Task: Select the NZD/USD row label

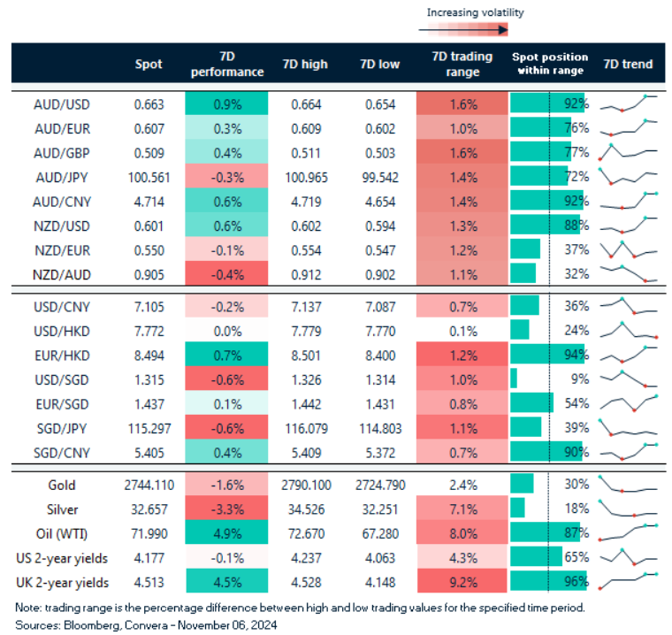Action: pyautogui.click(x=62, y=226)
